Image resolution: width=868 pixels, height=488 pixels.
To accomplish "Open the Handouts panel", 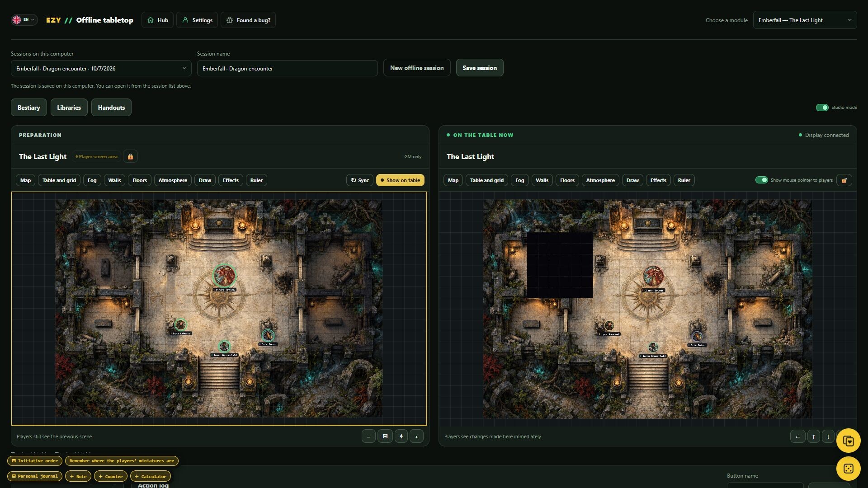I will tap(111, 108).
